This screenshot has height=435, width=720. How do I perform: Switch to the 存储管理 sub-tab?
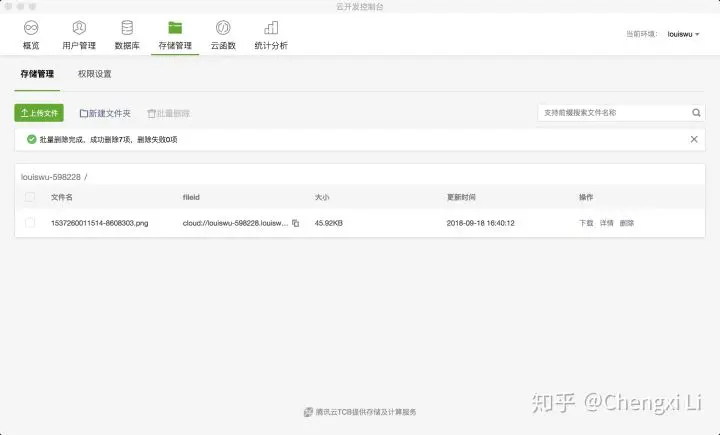(37, 74)
